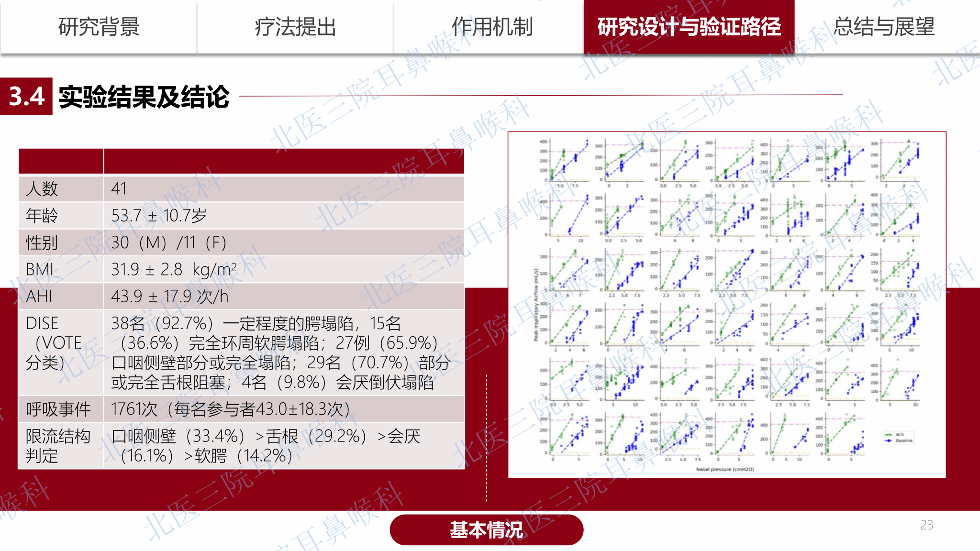Image resolution: width=980 pixels, height=551 pixels.
Task: Click the scatter plot grid image
Action: 726,304
